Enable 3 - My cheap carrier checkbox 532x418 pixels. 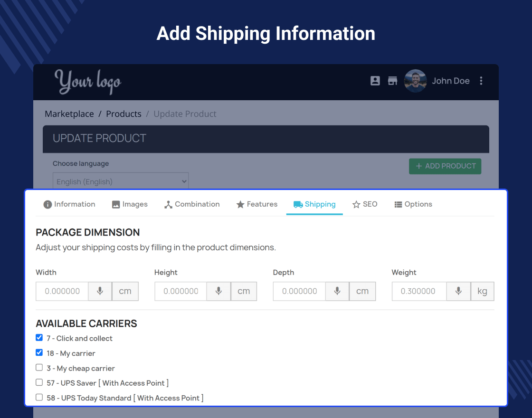pyautogui.click(x=39, y=368)
